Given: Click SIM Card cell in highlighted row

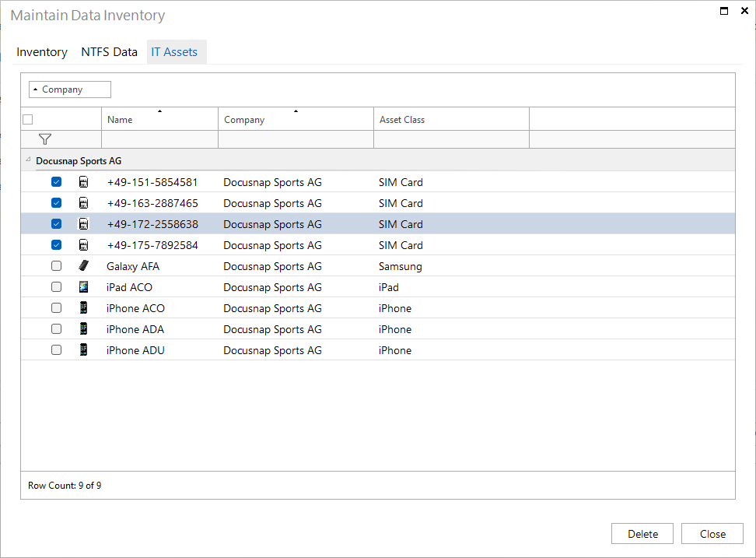Looking at the screenshot, I should pos(401,224).
